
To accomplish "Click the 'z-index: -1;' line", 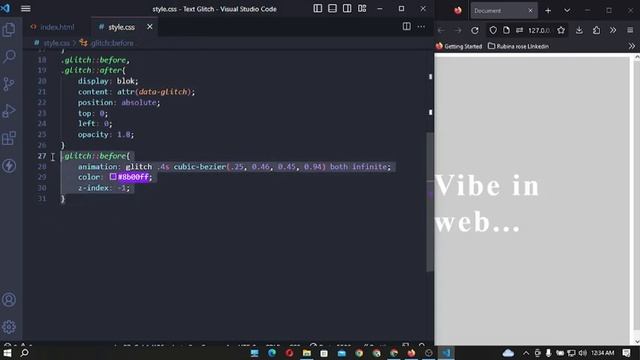I will click(104, 188).
